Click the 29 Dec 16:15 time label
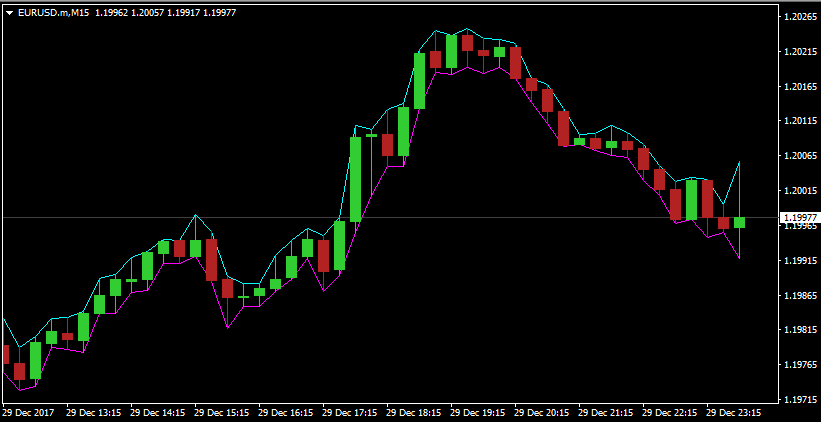821x422 pixels. [x=286, y=413]
